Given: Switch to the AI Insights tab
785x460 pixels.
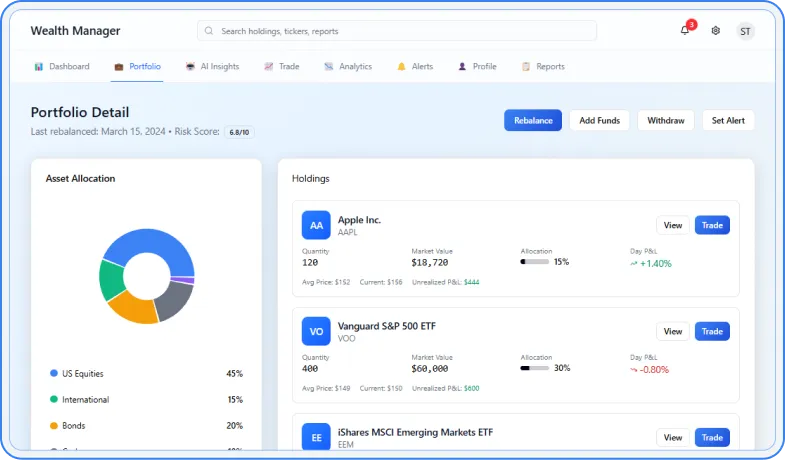Looking at the screenshot, I should click(x=212, y=67).
